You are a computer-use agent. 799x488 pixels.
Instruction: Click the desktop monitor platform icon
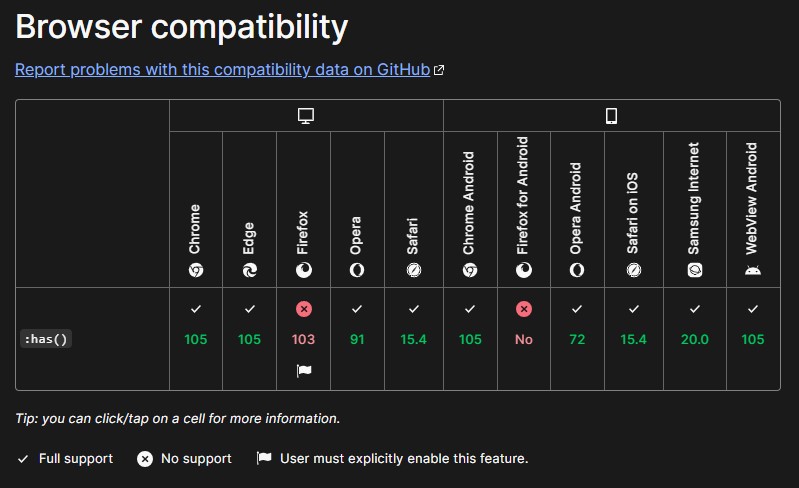tap(306, 116)
